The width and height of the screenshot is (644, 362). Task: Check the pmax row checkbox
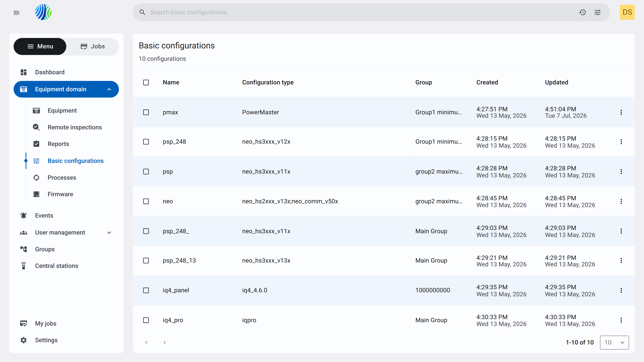[146, 112]
